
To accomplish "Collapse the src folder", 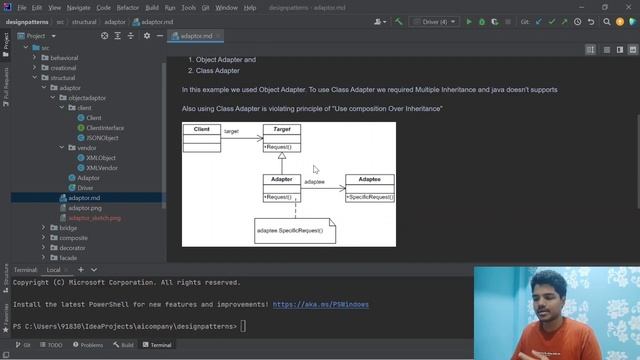I will [26, 48].
